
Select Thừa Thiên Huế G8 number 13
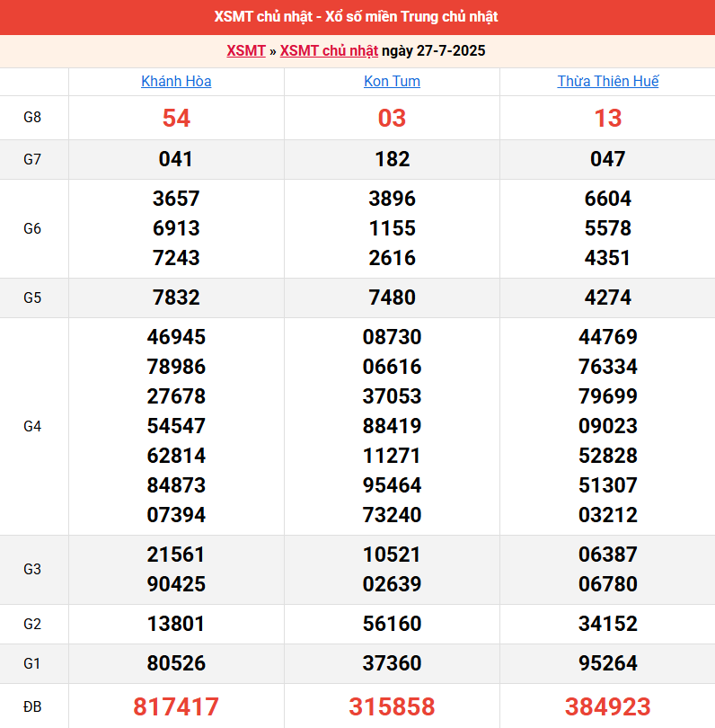(x=608, y=118)
